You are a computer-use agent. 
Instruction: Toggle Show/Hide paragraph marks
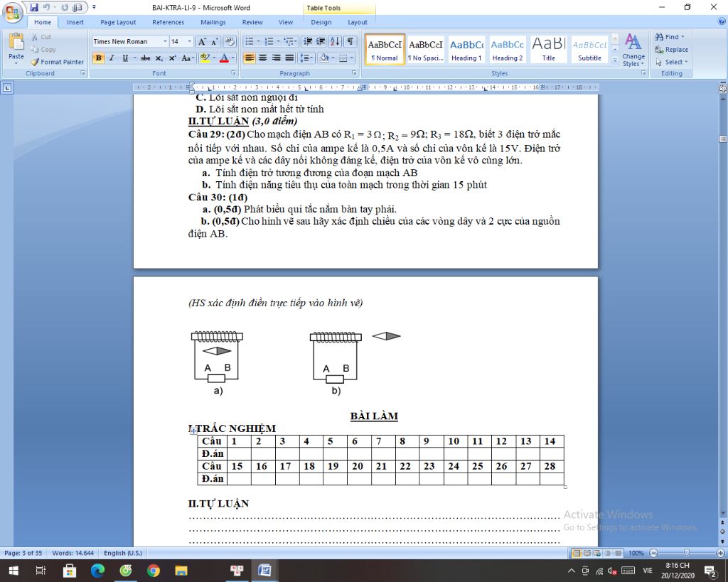(x=350, y=41)
